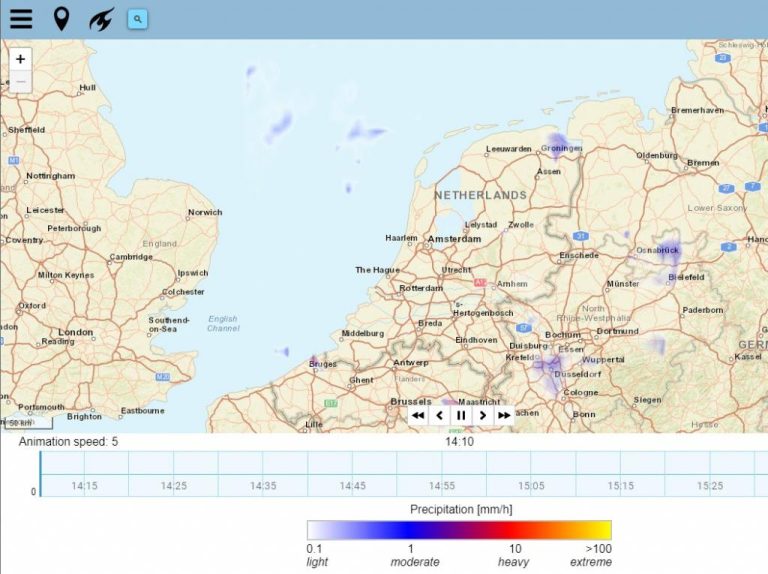The image size is (768, 574).
Task: Open the search magnifier button
Action: pos(137,19)
